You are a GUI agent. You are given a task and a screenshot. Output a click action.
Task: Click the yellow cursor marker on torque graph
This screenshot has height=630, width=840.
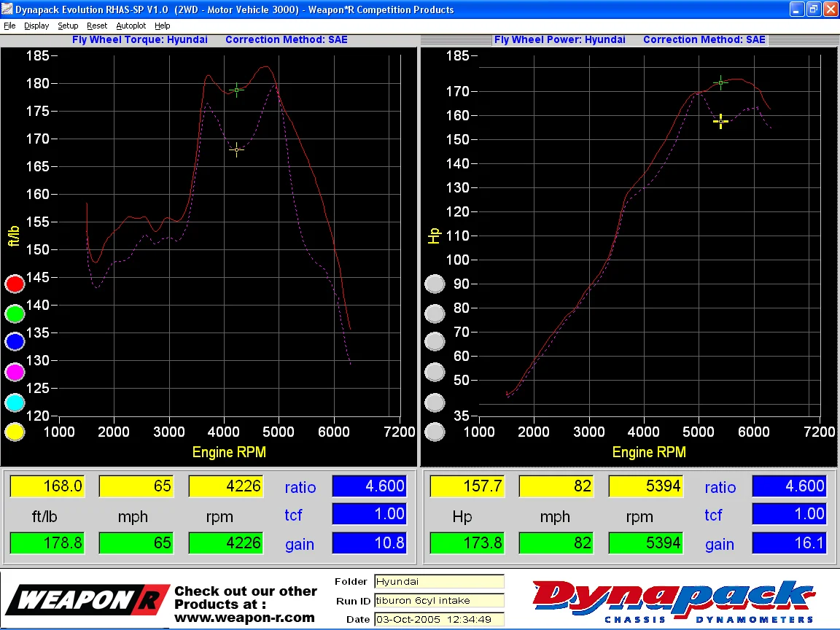coord(237,149)
